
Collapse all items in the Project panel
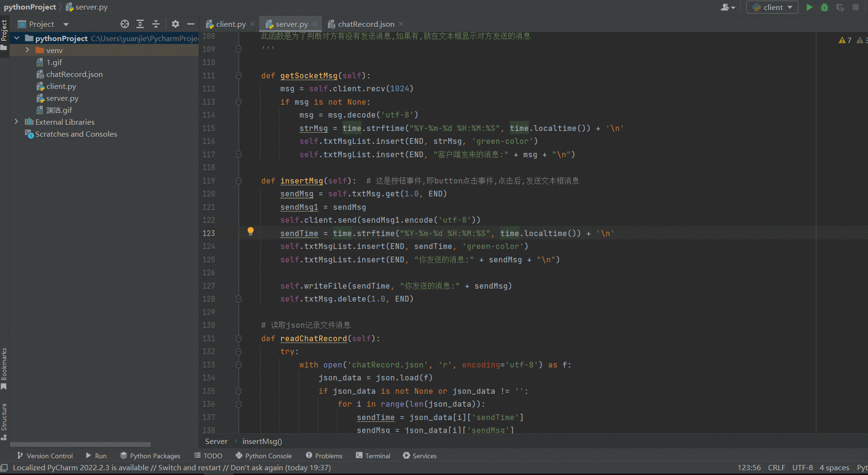tap(156, 24)
